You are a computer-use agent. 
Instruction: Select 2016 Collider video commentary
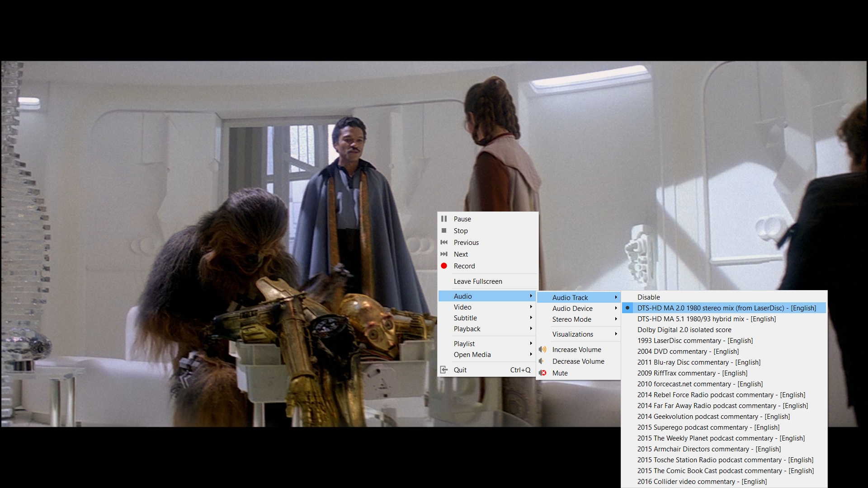coord(724,481)
